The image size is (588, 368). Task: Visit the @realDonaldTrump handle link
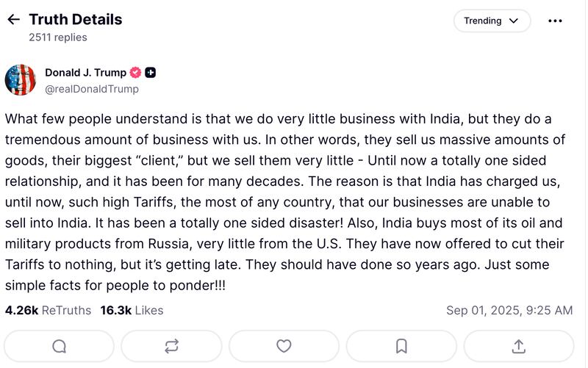click(x=92, y=89)
